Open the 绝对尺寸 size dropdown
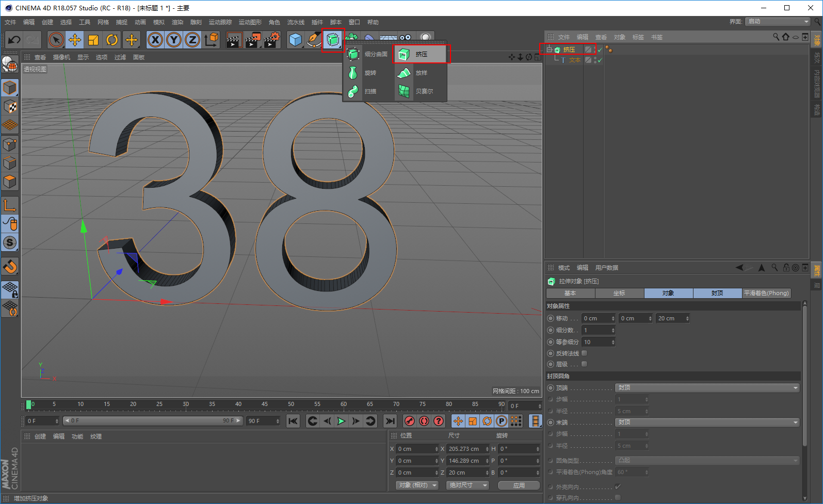The height and width of the screenshot is (504, 823). click(467, 485)
